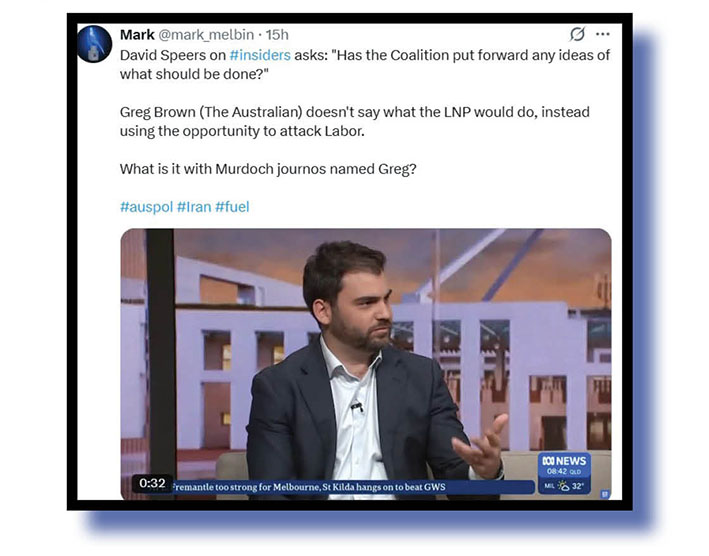This screenshot has width=709, height=556.
Task: Open the #fuel hashtag
Action: [232, 207]
